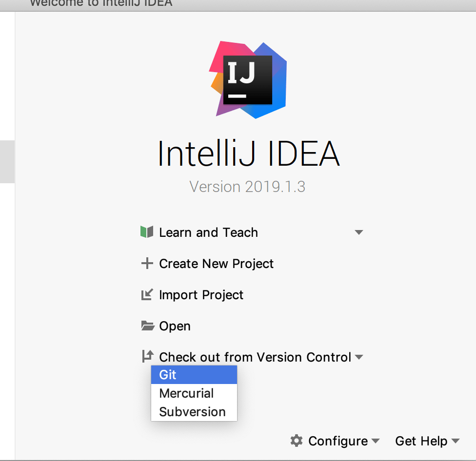
Task: Collapse the Check out from Version Control arrow
Action: coord(359,357)
